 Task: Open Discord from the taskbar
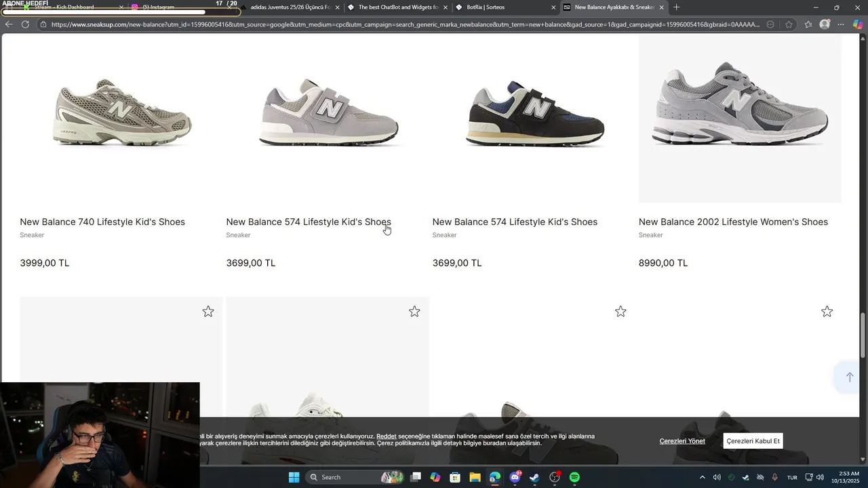click(515, 477)
